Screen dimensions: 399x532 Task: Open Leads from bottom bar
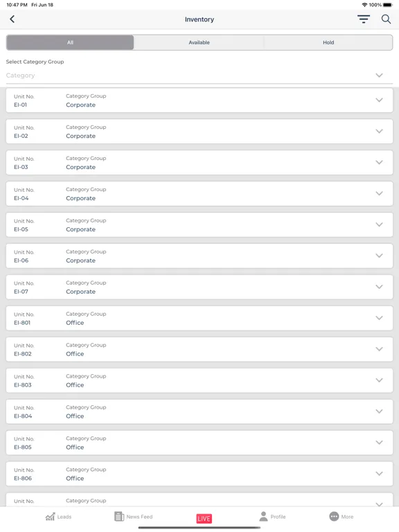click(58, 517)
